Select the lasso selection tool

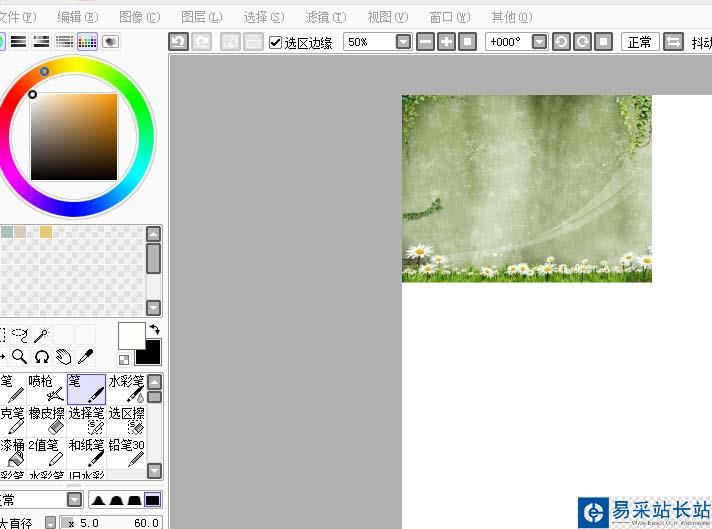pyautogui.click(x=20, y=335)
